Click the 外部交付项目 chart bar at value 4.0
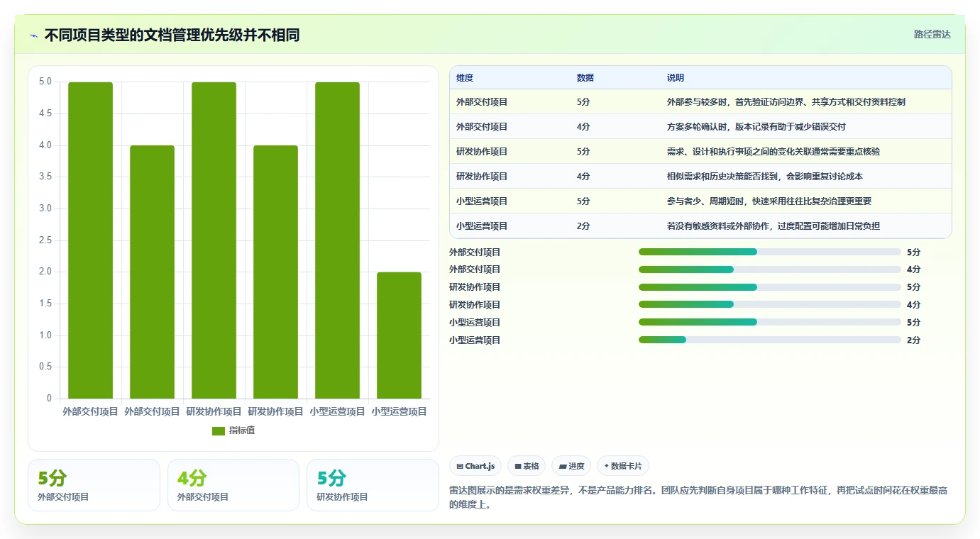Screen dimensions: 980x539 [152, 272]
